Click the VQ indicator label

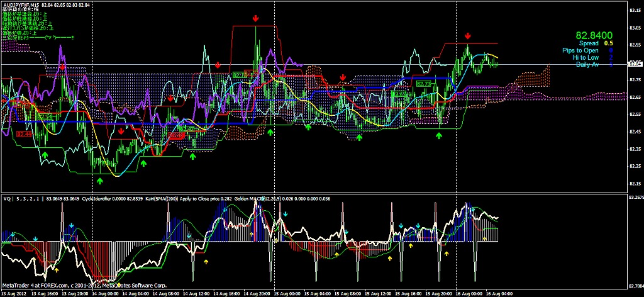[x=8, y=198]
